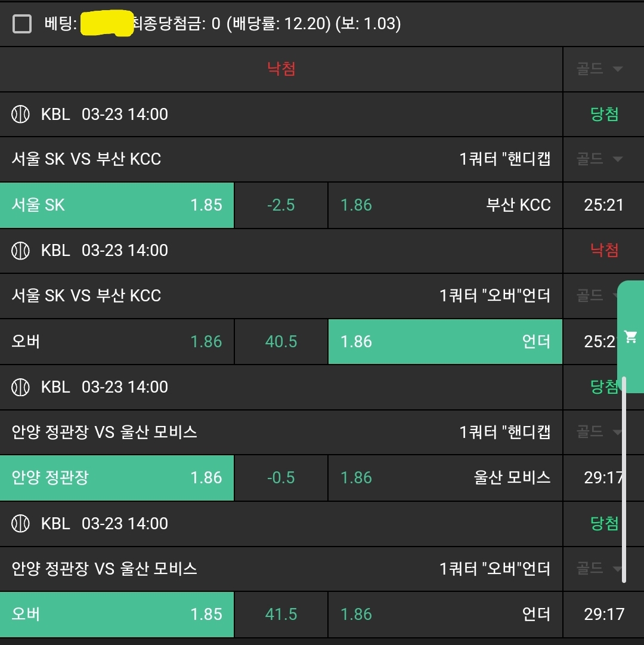Select 부산 KCC 1.86 handicap option
This screenshot has height=645, width=644.
coord(445,205)
